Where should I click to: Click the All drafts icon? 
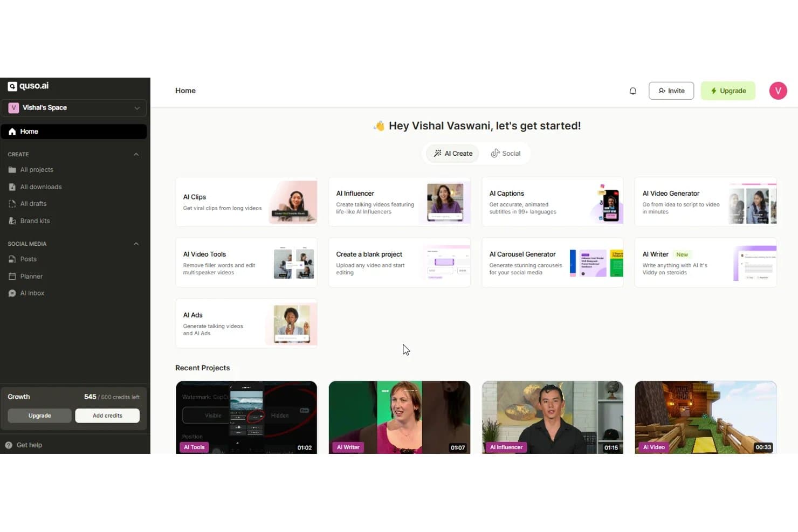tap(12, 204)
